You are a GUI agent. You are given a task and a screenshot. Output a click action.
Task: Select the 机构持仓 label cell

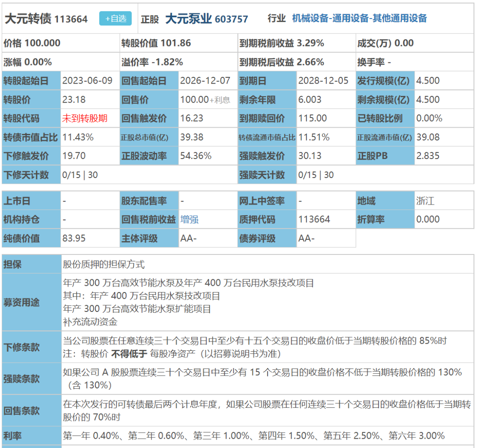(31, 220)
